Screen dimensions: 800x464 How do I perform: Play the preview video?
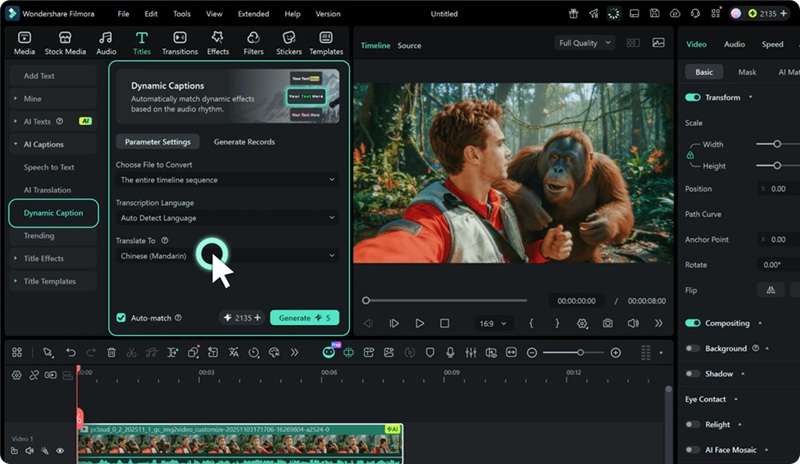[419, 323]
